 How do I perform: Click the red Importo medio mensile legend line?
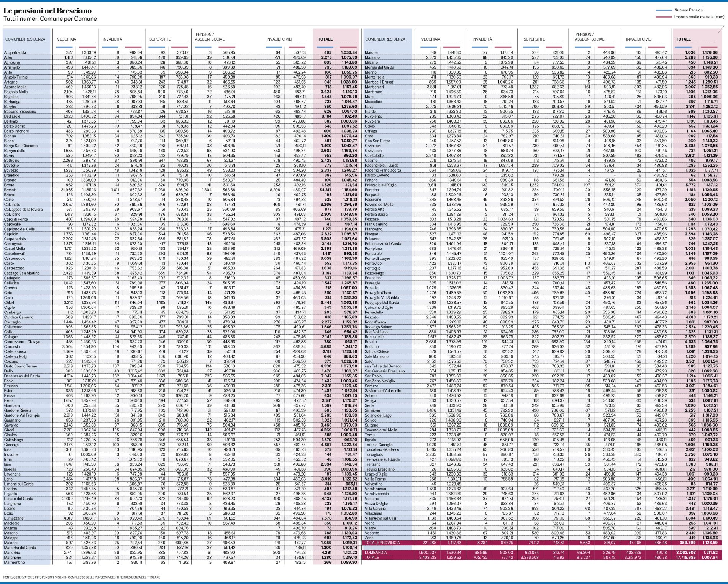tap(664, 17)
